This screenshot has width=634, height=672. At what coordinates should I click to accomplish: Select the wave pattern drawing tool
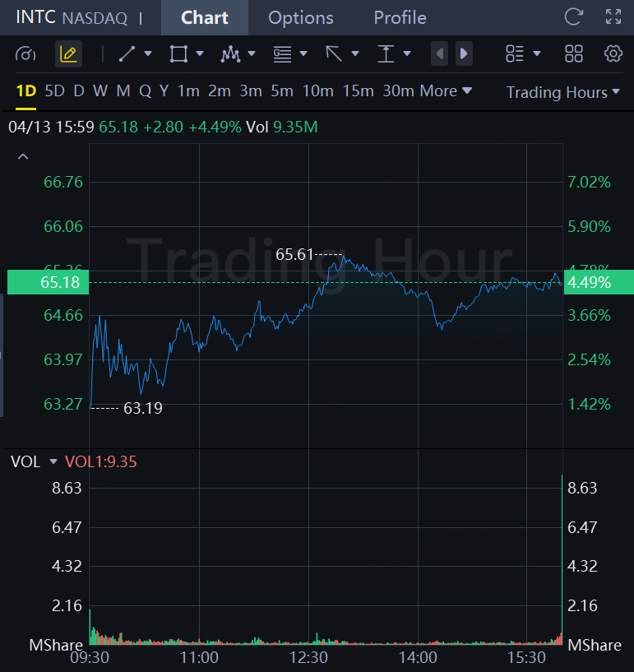230,54
